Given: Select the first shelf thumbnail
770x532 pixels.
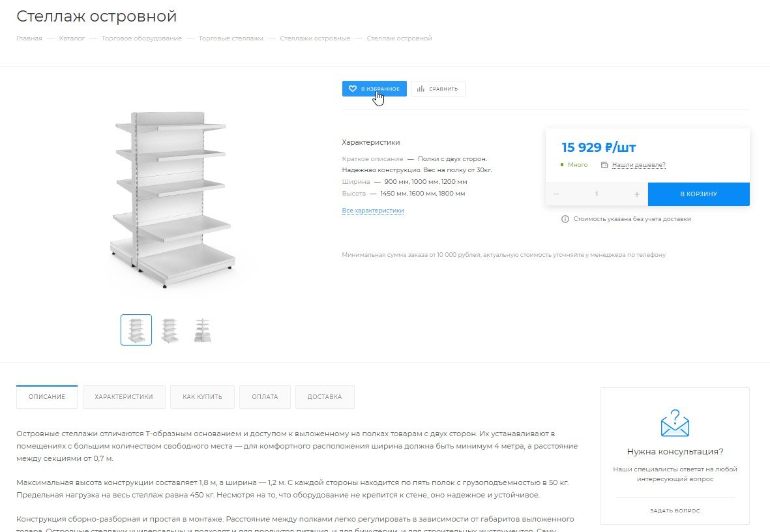Looking at the screenshot, I should click(136, 330).
